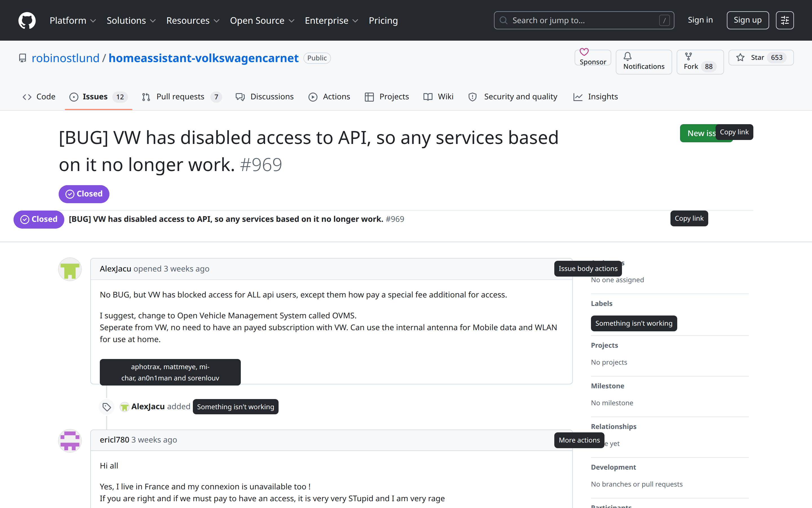Screen dimensions: 812x508
Task: Expand the Solutions menu
Action: point(131,21)
